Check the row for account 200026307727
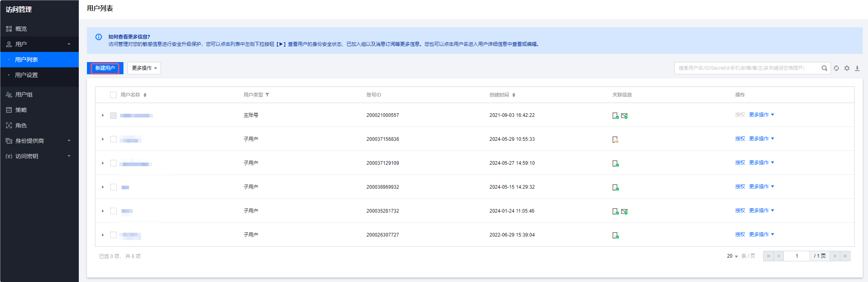Viewport: 868px width, 282px height. click(x=113, y=235)
